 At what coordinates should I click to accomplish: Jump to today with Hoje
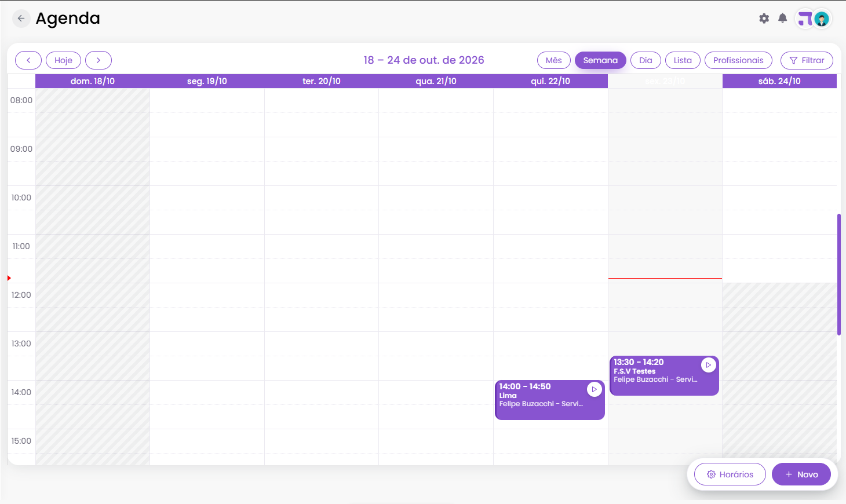pos(63,60)
